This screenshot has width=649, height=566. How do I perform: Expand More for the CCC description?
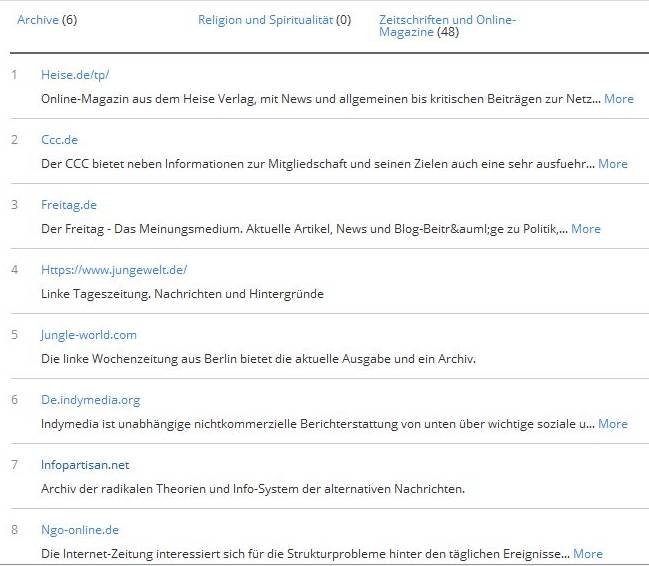[x=613, y=164]
